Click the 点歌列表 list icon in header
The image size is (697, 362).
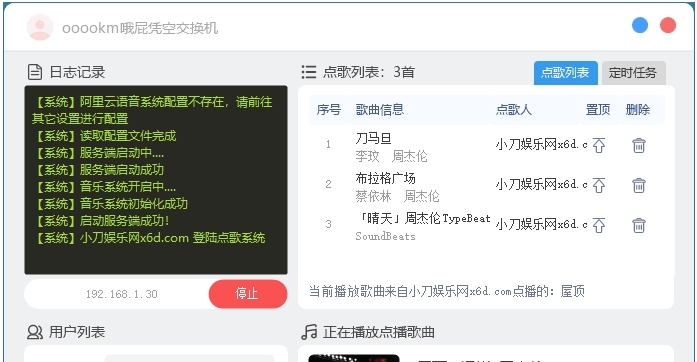point(308,72)
